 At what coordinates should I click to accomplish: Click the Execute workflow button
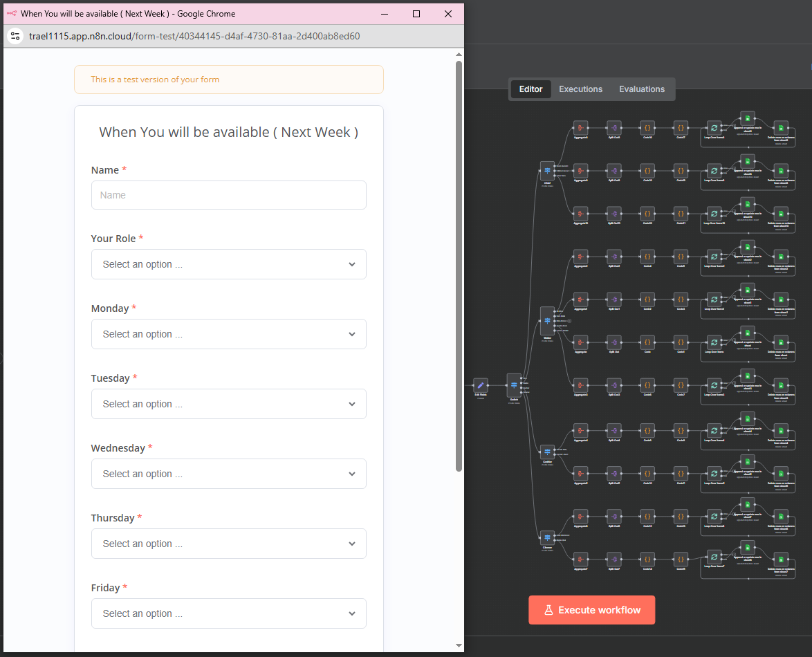pos(591,610)
